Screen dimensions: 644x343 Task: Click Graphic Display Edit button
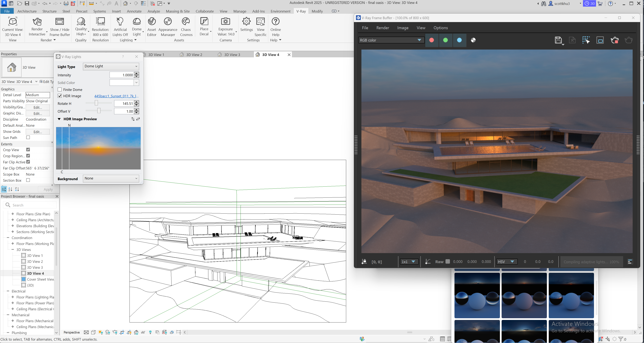coord(38,113)
